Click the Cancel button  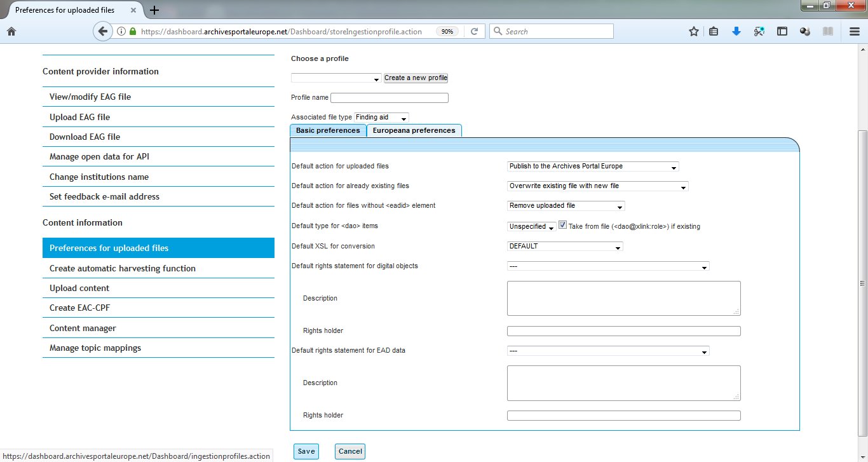coord(350,451)
